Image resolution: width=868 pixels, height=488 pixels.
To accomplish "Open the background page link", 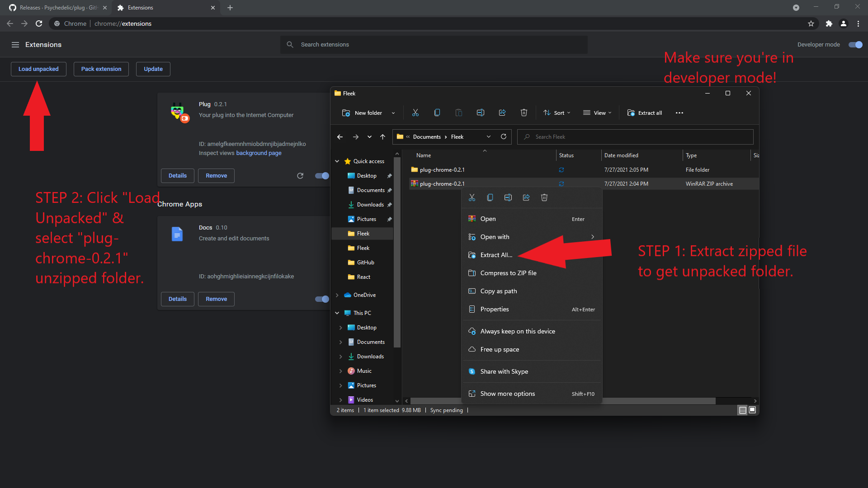I will tap(259, 153).
